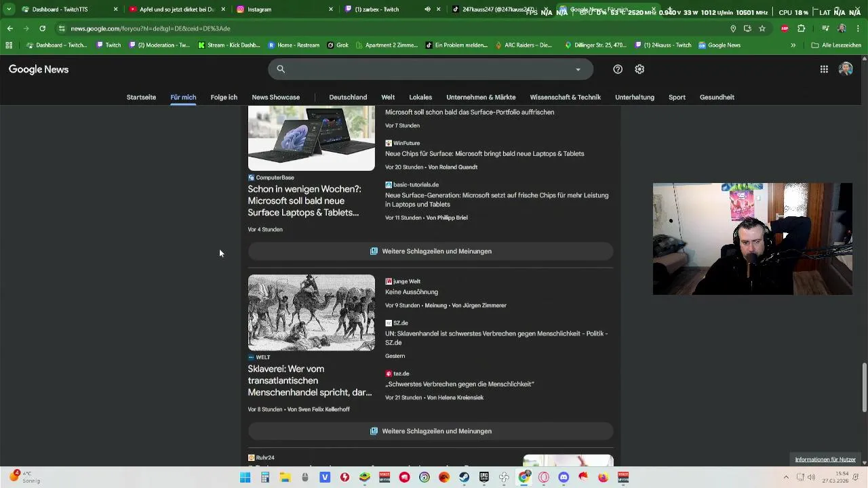
Task: Show more bookmarks with the chevron
Action: pos(793,45)
